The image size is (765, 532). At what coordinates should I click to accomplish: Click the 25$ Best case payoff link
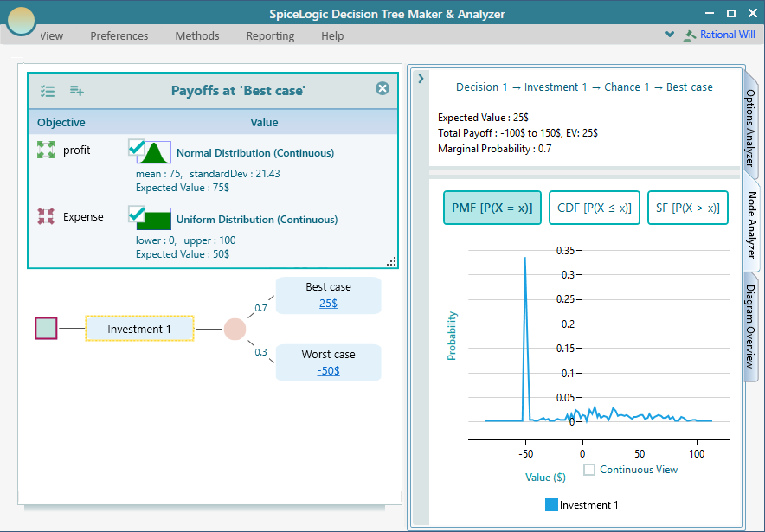[328, 304]
